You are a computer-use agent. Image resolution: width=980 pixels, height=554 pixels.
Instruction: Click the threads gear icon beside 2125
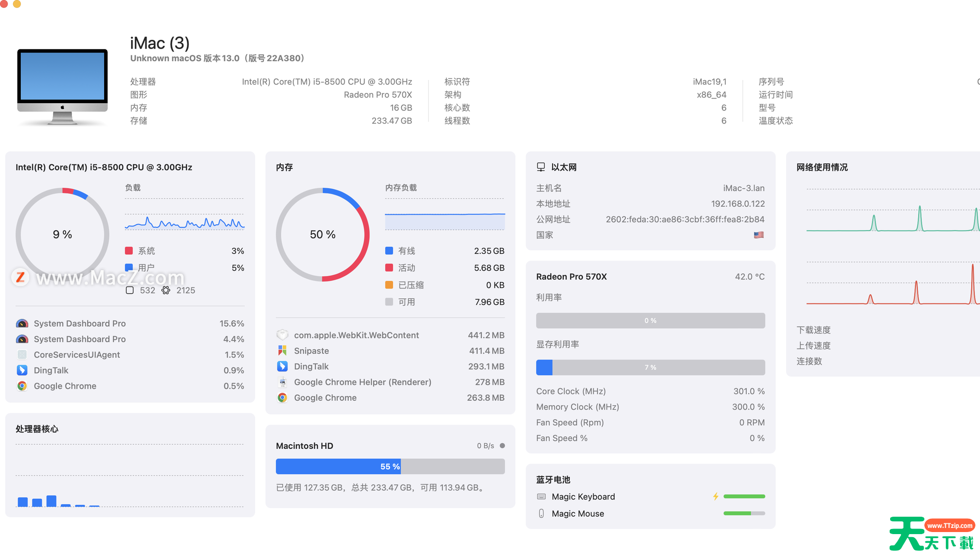[x=166, y=290]
